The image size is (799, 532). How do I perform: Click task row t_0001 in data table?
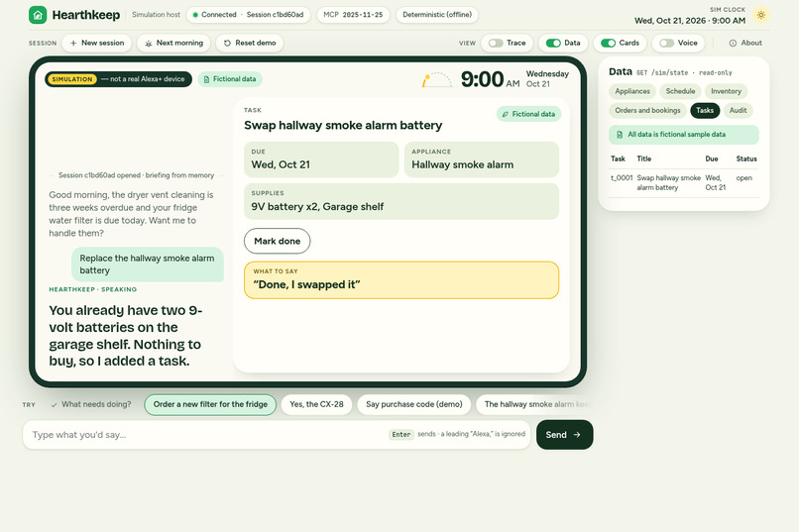coord(684,182)
